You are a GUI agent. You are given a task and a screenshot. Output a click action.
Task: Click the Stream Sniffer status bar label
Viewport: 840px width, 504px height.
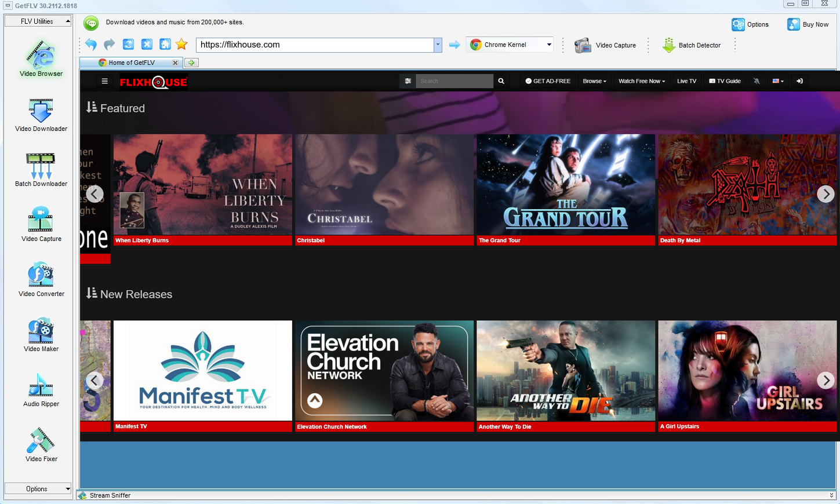(110, 495)
